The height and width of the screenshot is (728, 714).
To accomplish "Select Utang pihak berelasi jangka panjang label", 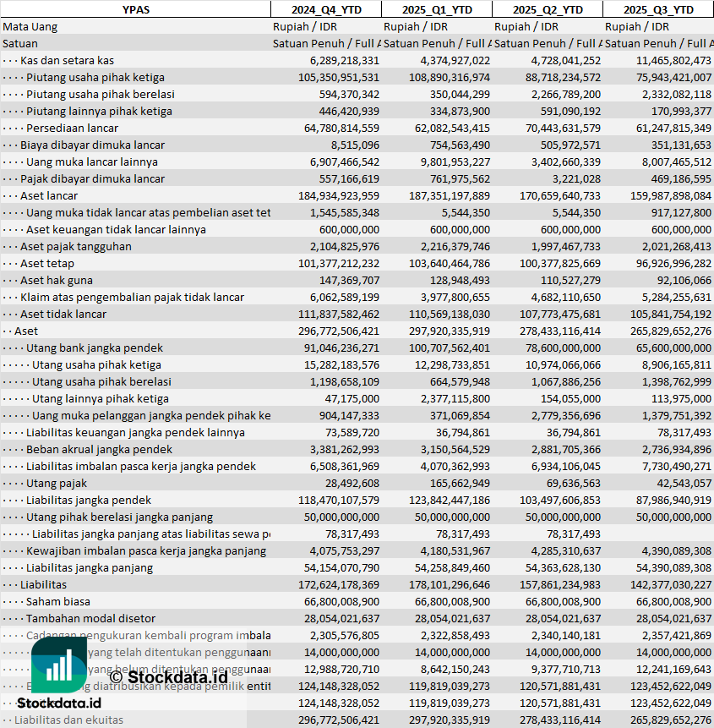I will [x=119, y=517].
